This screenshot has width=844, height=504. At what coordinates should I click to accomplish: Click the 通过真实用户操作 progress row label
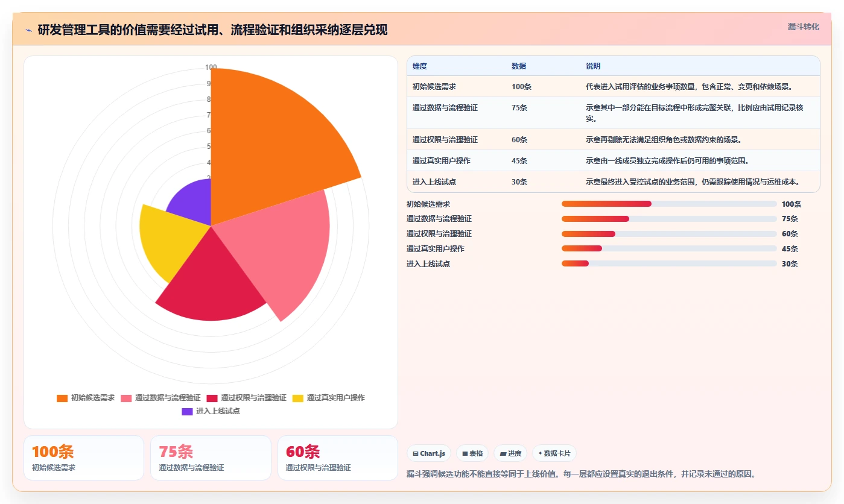pos(436,249)
